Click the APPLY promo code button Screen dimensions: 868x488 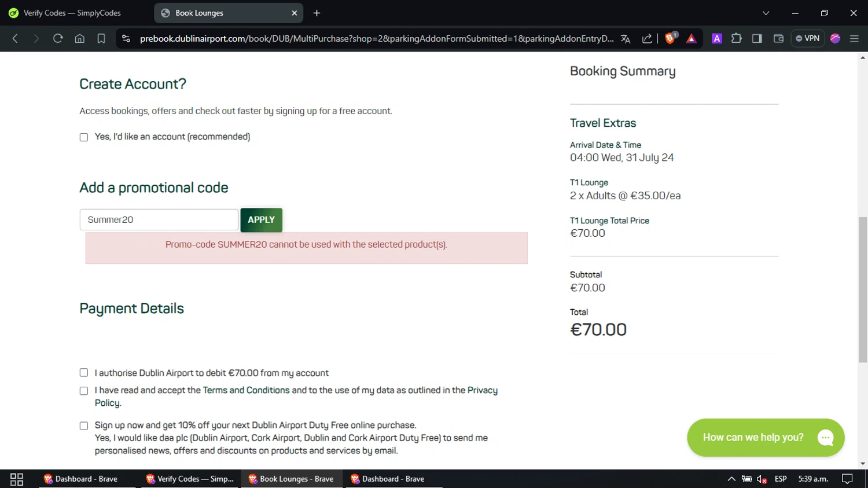click(x=261, y=220)
